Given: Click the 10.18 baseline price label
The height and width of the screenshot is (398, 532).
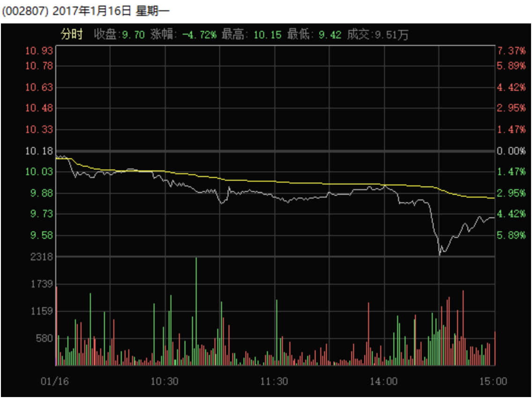Looking at the screenshot, I should 39,151.
